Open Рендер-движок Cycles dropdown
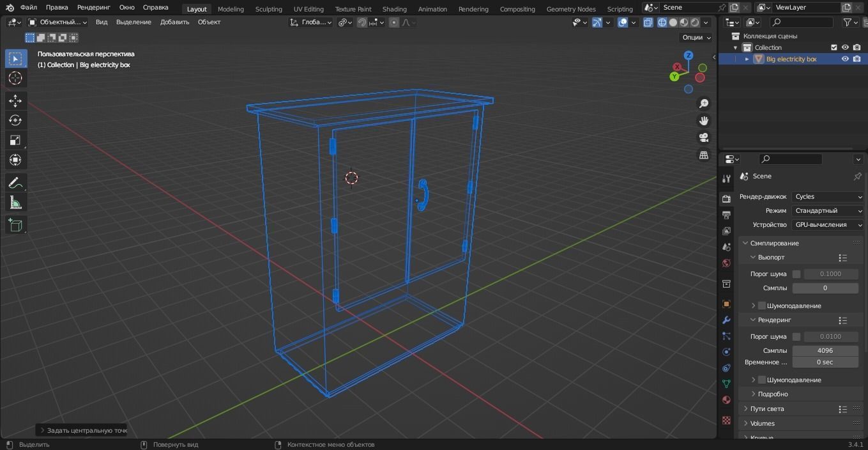The width and height of the screenshot is (868, 450). pos(828,196)
